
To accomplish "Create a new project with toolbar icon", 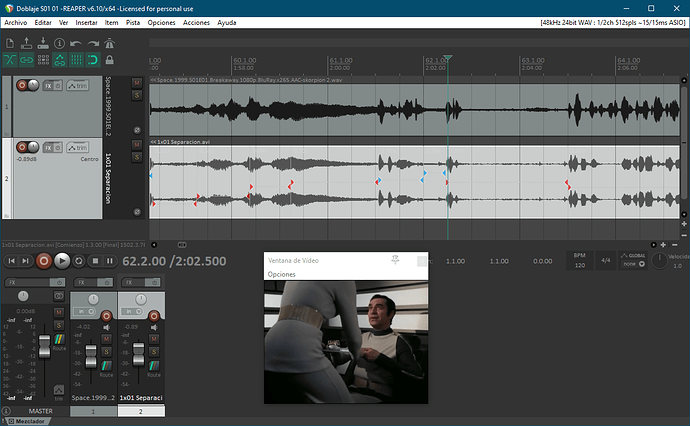I will click(x=10, y=43).
